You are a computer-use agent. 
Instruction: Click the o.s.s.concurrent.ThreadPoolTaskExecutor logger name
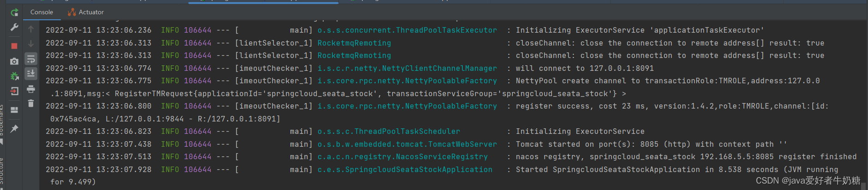[407, 30]
